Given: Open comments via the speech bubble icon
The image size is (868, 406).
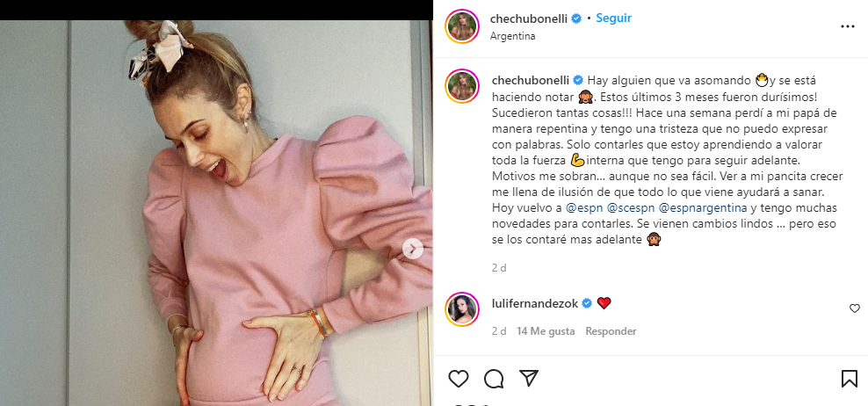Looking at the screenshot, I should [x=493, y=379].
